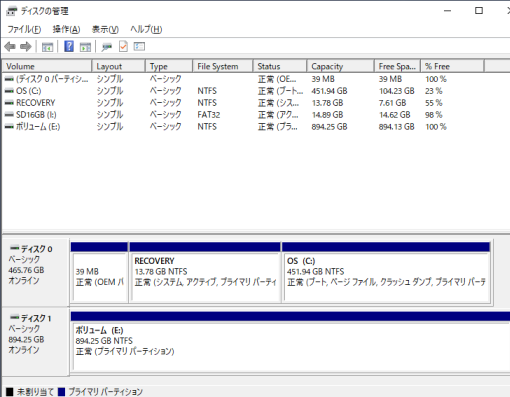Image resolution: width=510 pixels, height=397 pixels.
Task: Select the OS (C:) volume in list
Action: click(29, 91)
